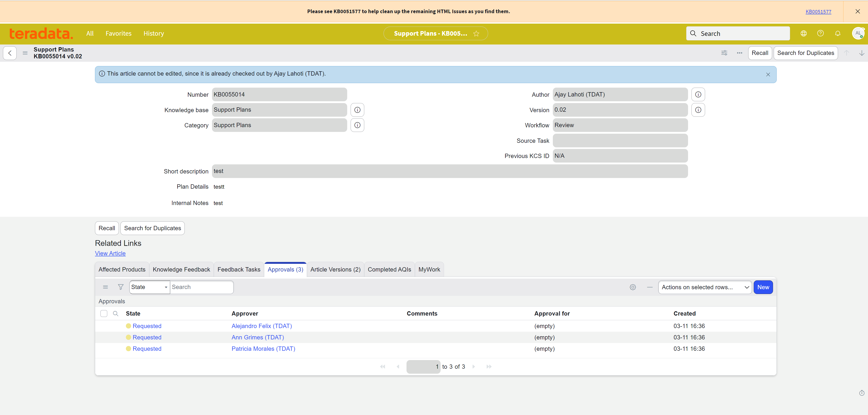Open the All menu
The image size is (868, 415).
(x=90, y=33)
